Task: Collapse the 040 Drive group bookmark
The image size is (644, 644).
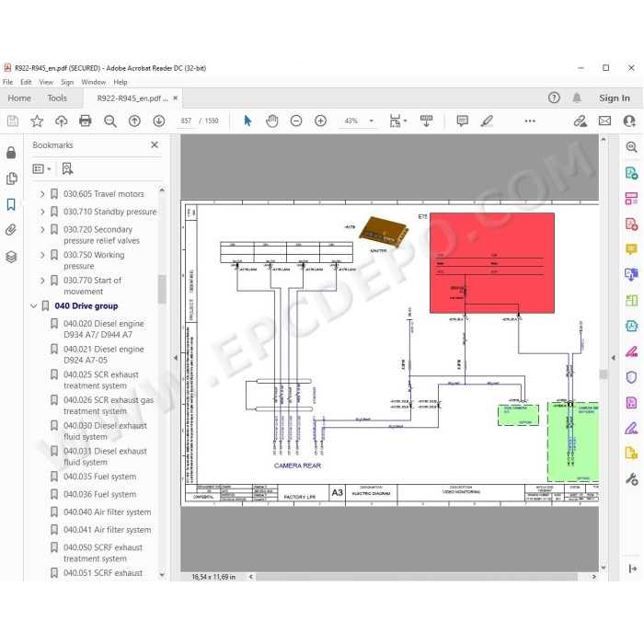Action: click(x=34, y=306)
